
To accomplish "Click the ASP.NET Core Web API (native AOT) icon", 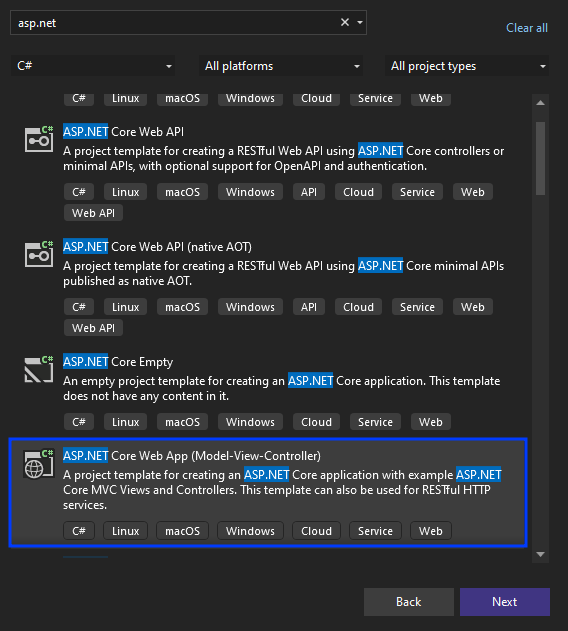I will [39, 254].
